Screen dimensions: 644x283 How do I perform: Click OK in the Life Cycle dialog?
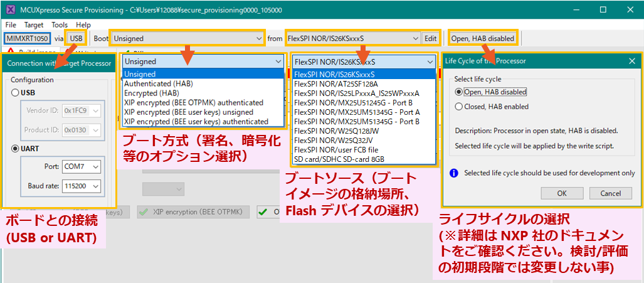(561, 193)
